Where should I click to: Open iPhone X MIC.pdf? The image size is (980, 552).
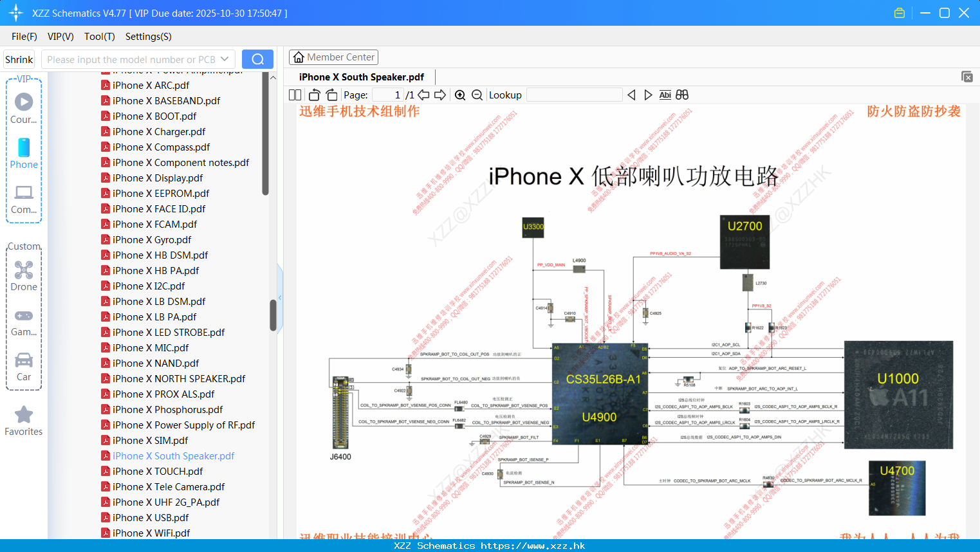tap(151, 347)
